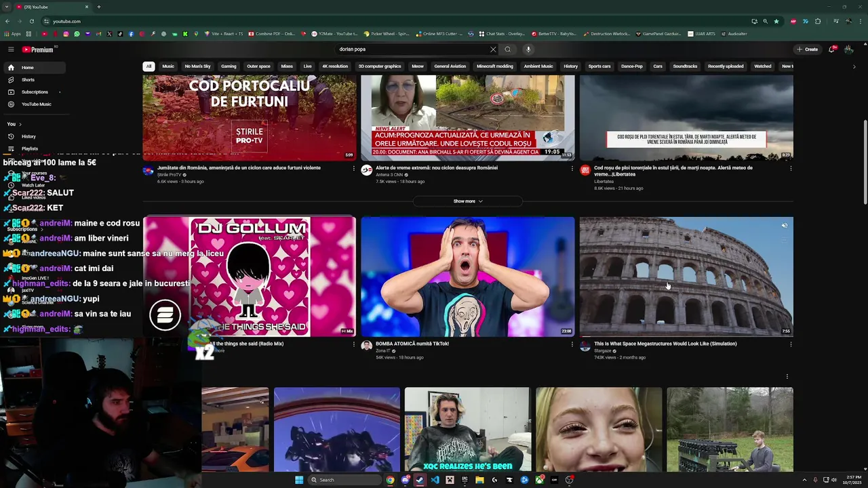Open Visual Studio Code from taskbar

point(435,480)
